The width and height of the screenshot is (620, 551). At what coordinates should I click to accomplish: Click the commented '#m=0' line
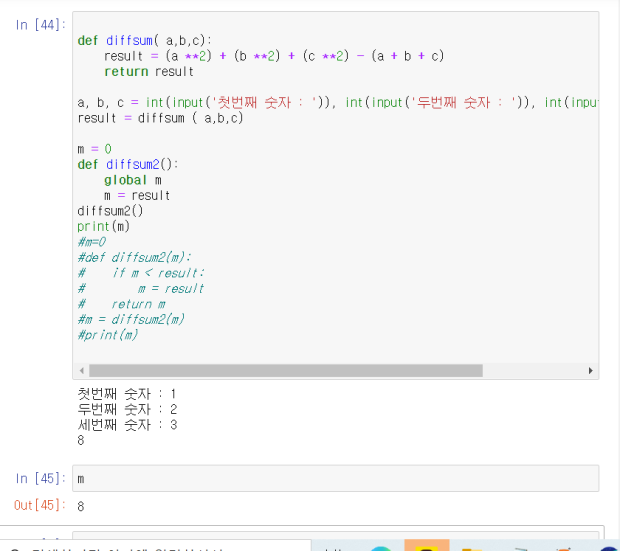coord(92,242)
